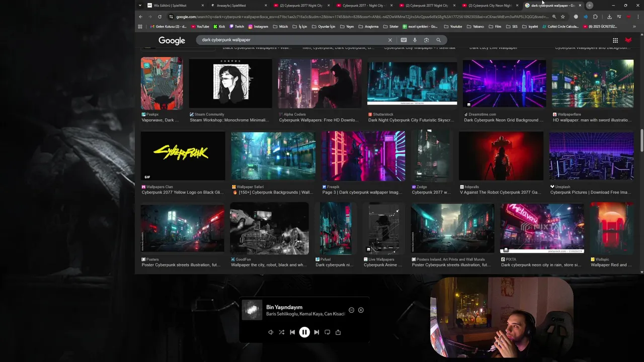Expand the Yabancı bookmark folder
The width and height of the screenshot is (644, 362).
[475, 27]
